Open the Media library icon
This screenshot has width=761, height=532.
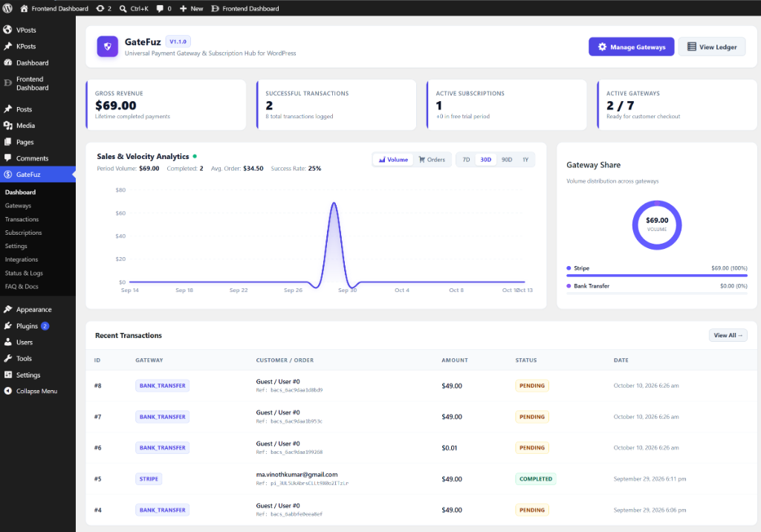[7, 126]
